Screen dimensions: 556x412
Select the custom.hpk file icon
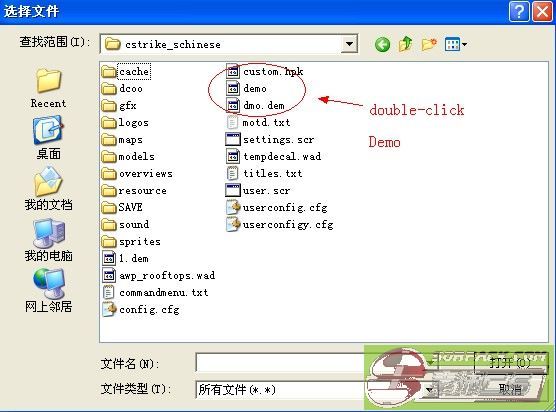pyautogui.click(x=233, y=71)
